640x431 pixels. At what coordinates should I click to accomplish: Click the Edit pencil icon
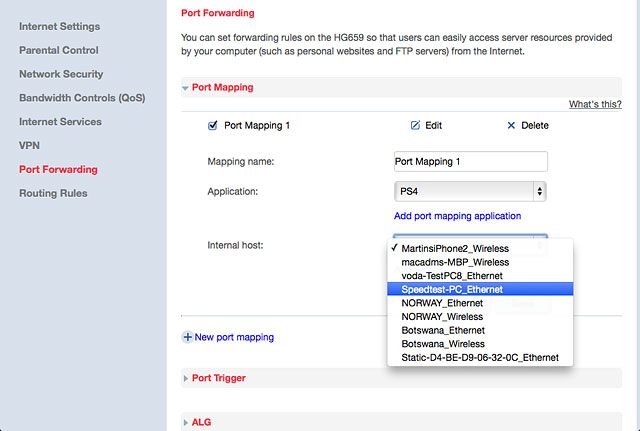[415, 125]
